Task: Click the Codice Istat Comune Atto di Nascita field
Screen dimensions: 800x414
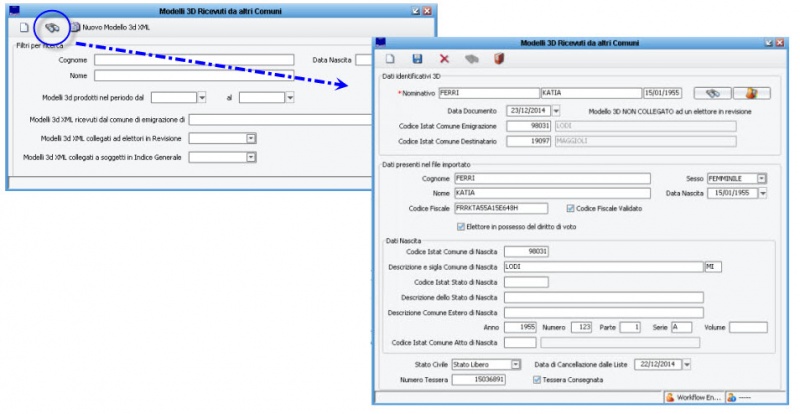Action: tap(520, 343)
